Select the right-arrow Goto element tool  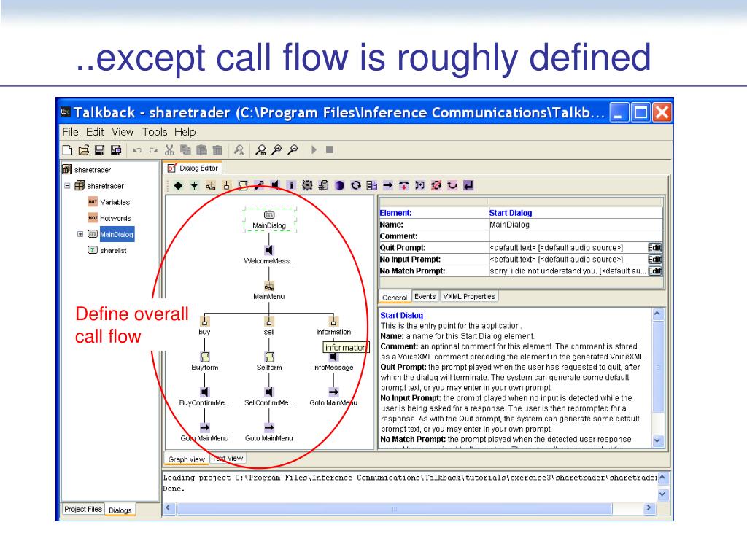pos(388,185)
